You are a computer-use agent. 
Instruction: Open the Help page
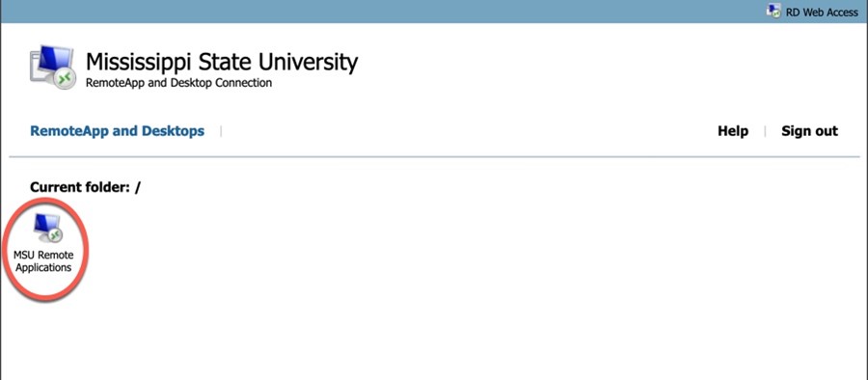733,131
